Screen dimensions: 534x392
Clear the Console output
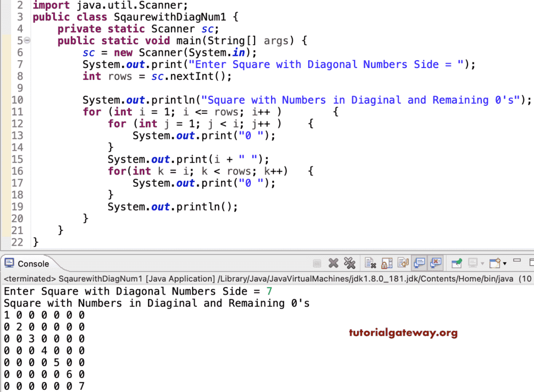click(369, 263)
